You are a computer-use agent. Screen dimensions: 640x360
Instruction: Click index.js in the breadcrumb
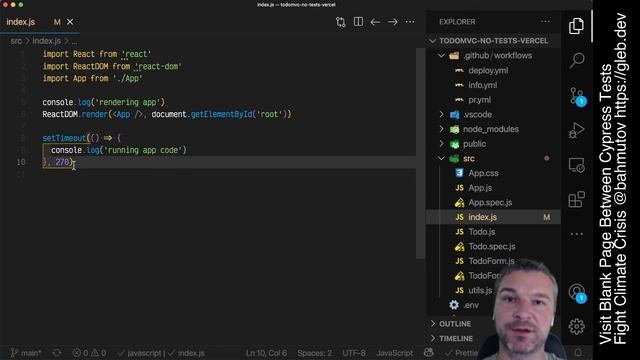[47, 41]
